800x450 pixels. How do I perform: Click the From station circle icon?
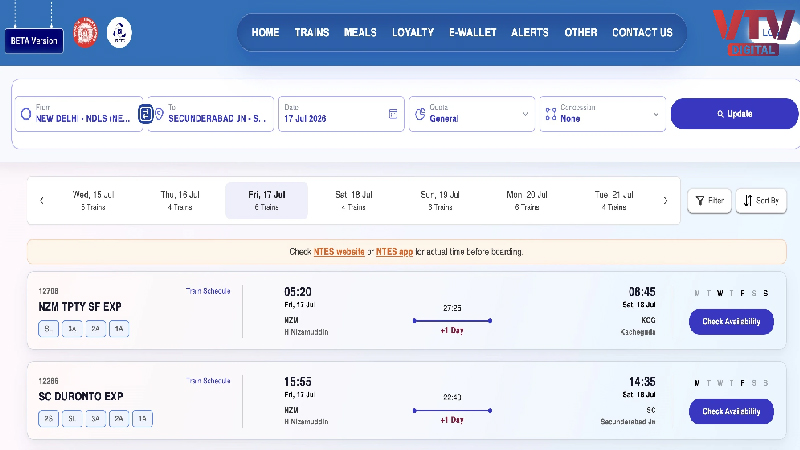coord(26,114)
